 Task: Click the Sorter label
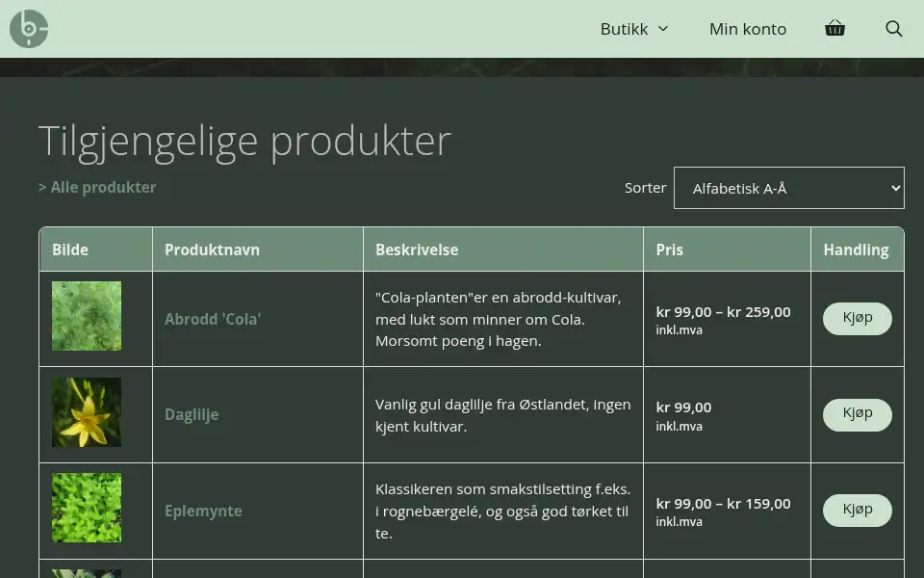(x=645, y=188)
